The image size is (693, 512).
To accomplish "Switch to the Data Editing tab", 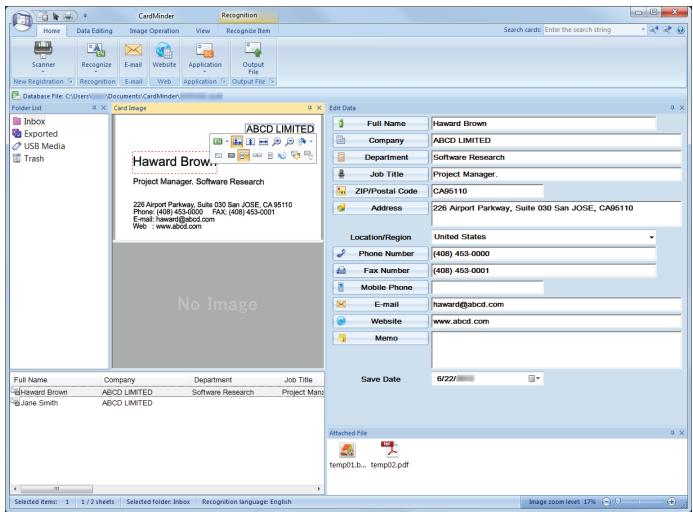I will 94,31.
